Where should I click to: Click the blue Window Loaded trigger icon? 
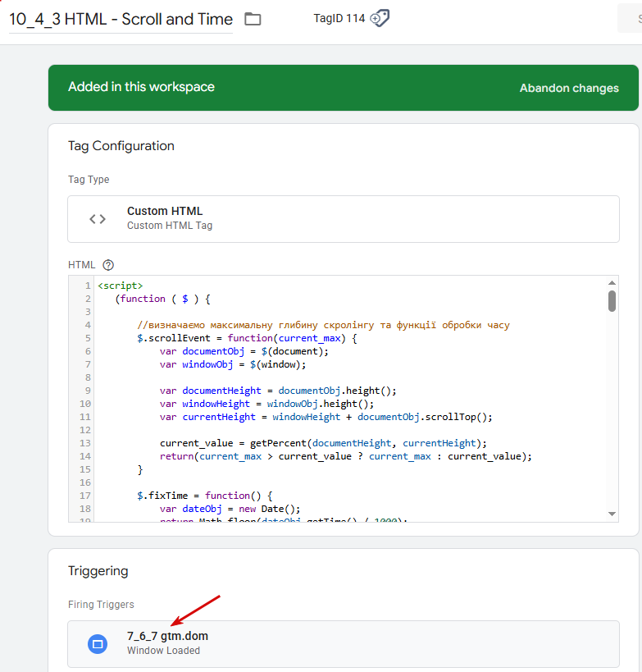pyautogui.click(x=98, y=643)
